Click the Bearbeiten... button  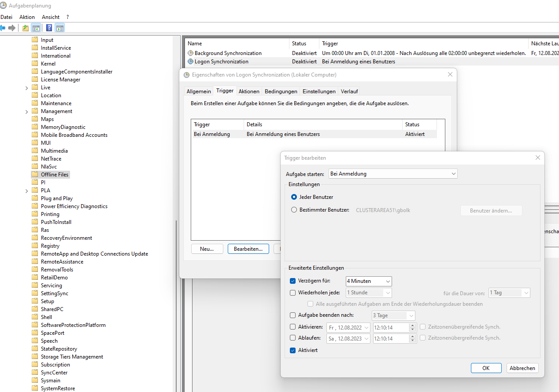pos(248,249)
